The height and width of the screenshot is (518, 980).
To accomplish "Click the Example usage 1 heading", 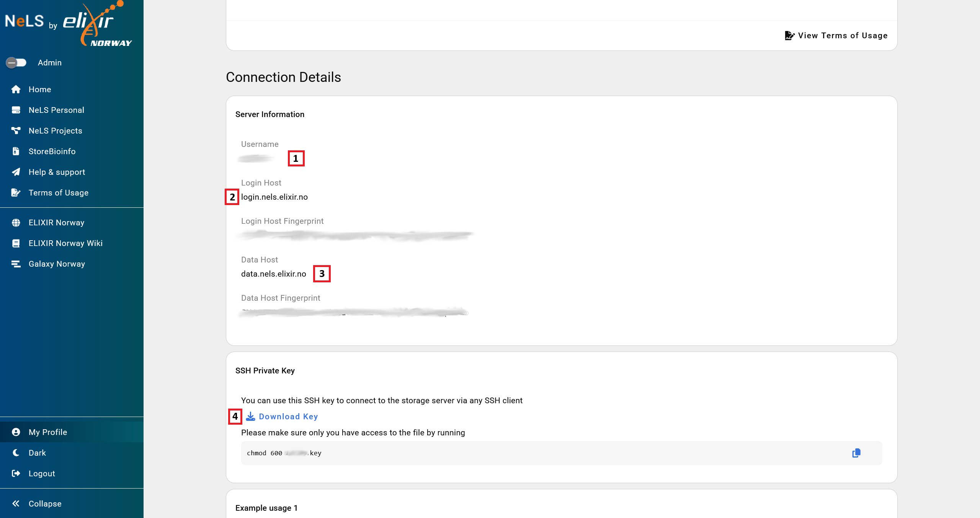I will pyautogui.click(x=266, y=508).
